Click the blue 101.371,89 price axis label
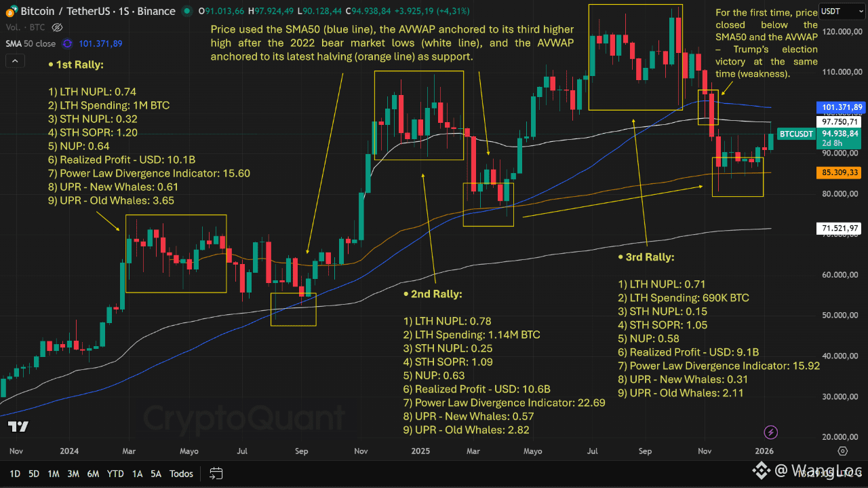Screen dimensions: 868x488 point(842,107)
